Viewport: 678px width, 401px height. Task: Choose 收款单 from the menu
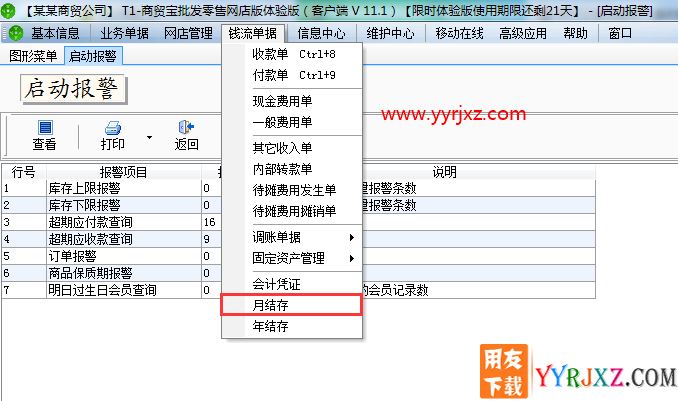[292, 54]
